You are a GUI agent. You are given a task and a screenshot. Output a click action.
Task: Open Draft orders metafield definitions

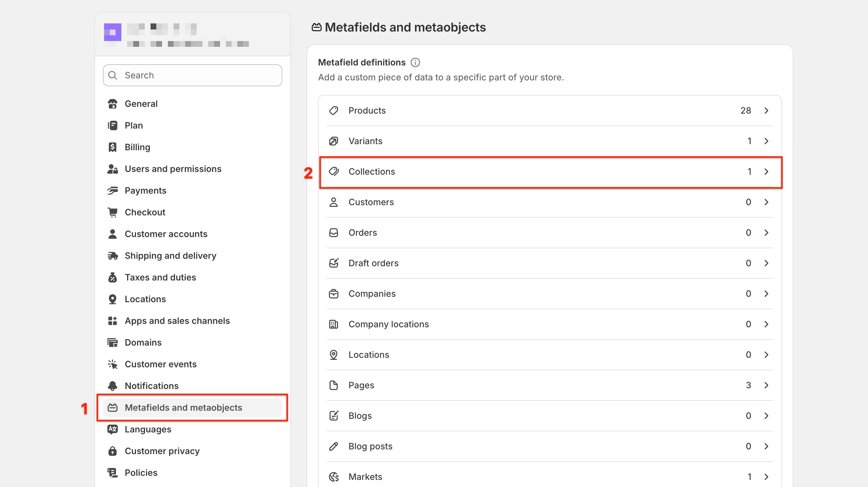click(x=373, y=263)
